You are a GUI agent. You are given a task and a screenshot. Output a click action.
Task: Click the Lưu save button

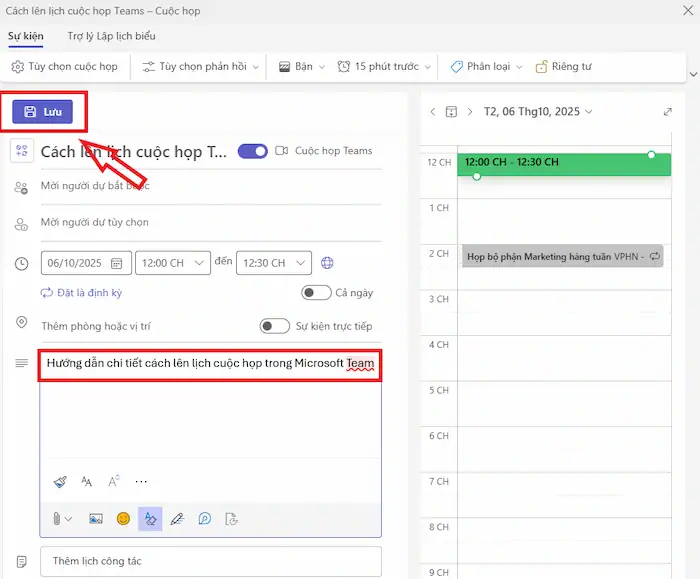tap(43, 112)
